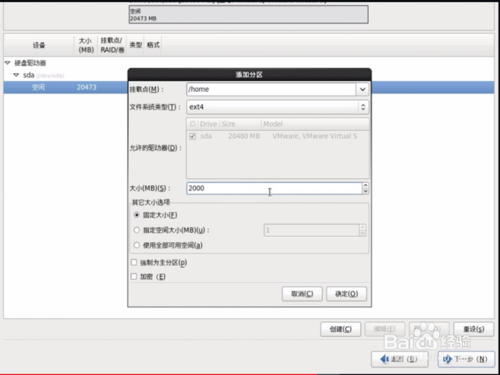Click the Create (C) button below list

pos(341,329)
